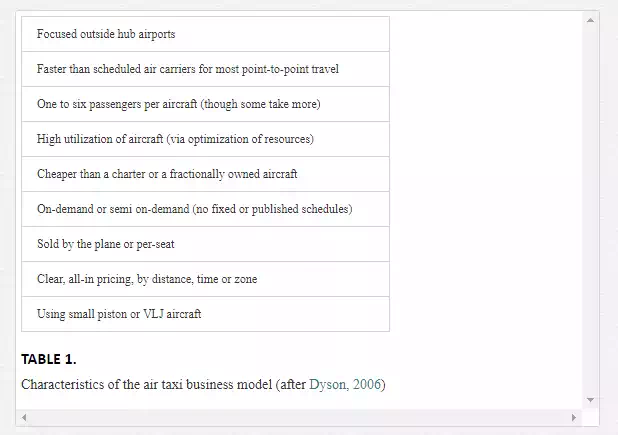Select the 'Faster than scheduled air carriers' row
The image size is (618, 435).
click(205, 69)
